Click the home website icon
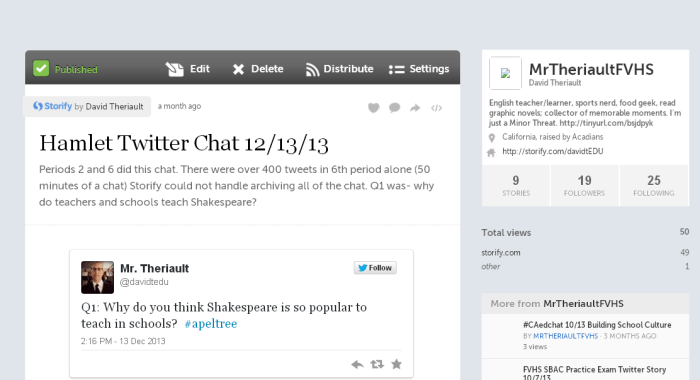The image size is (700, 380). pyautogui.click(x=491, y=153)
